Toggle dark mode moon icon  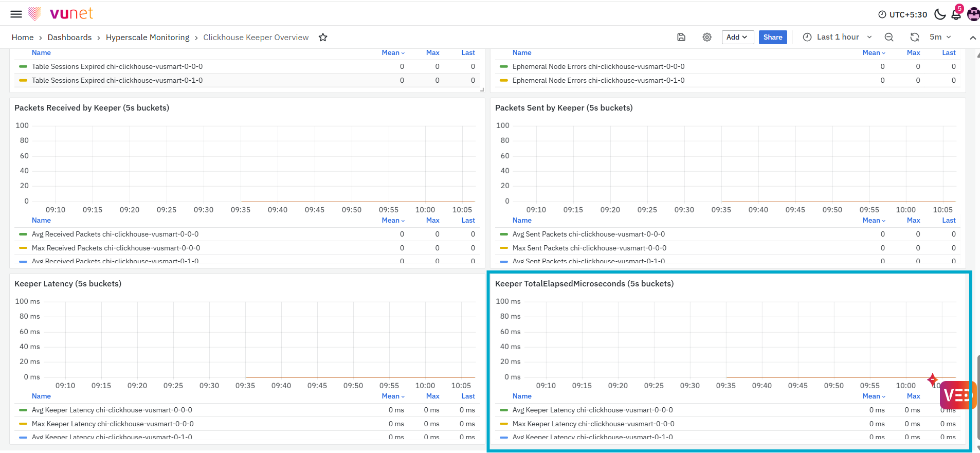(x=940, y=14)
